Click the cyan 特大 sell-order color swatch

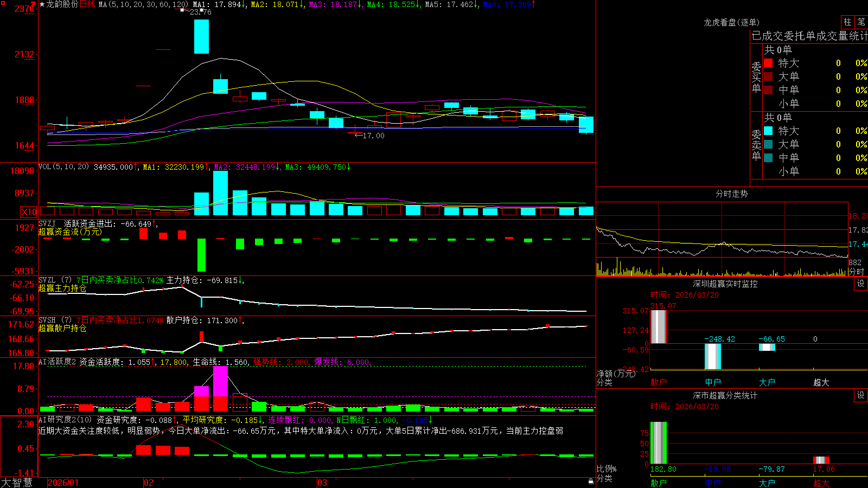[768, 131]
